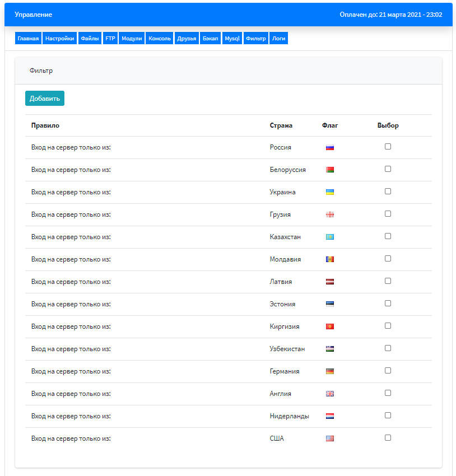This screenshot has height=476, width=456.
Task: Switch to the Консоль tab
Action: (160, 38)
